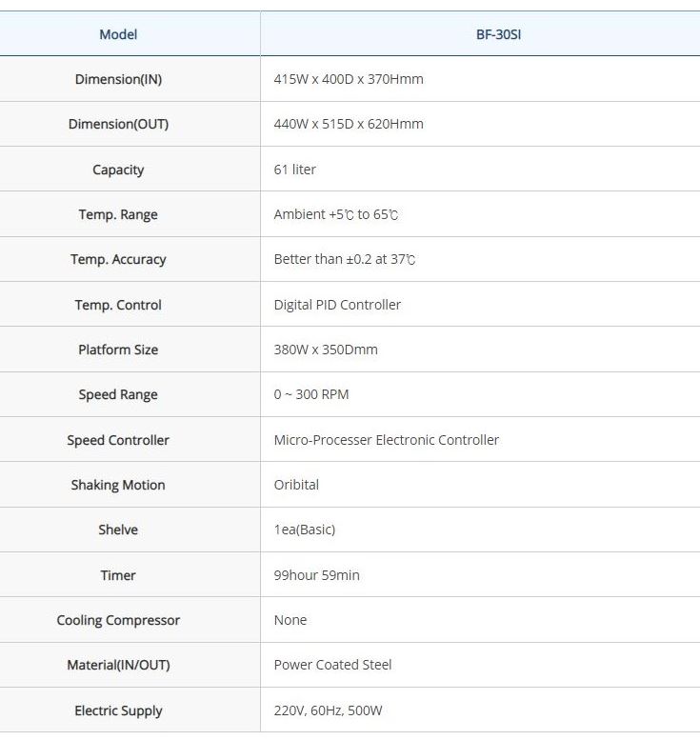Click the Timer row label

click(x=118, y=575)
